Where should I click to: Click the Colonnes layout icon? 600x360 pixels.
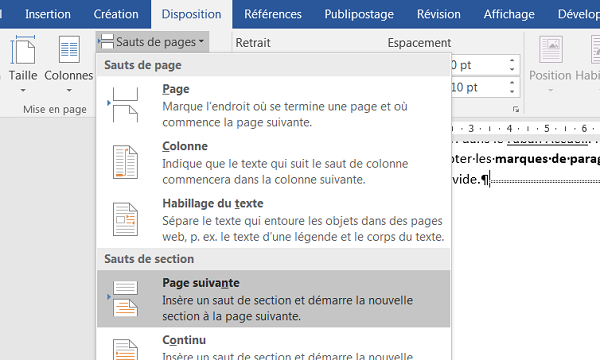pos(69,50)
